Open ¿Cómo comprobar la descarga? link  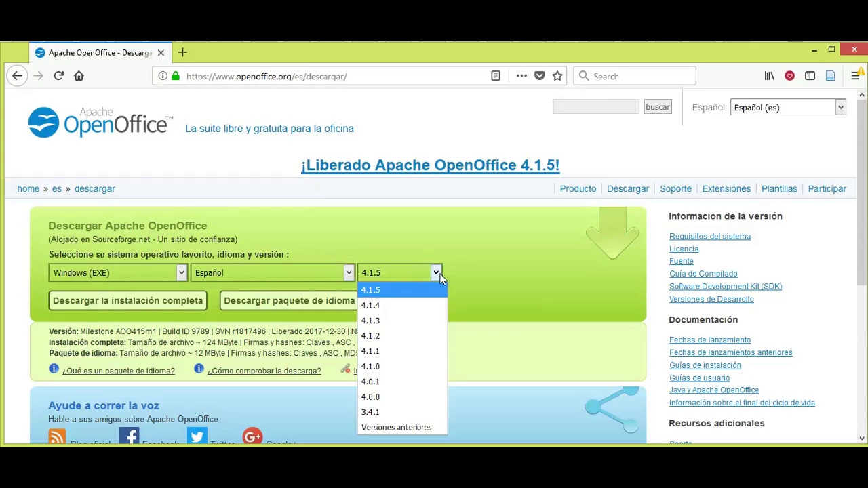(264, 371)
